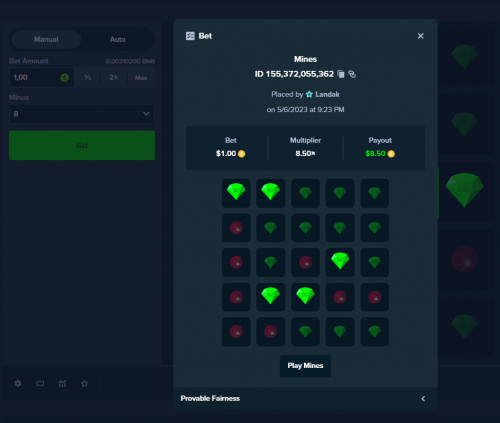Viewport: 500px width, 423px height.
Task: Switch to the Manual tab
Action: point(46,39)
